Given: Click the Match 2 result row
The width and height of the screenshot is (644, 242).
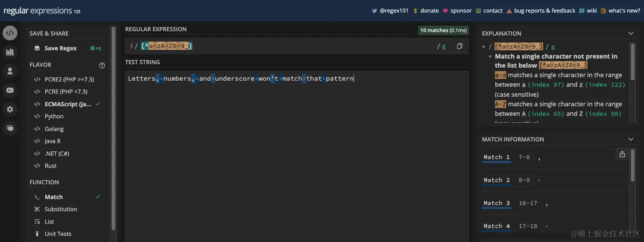Looking at the screenshot, I should coord(555,180).
